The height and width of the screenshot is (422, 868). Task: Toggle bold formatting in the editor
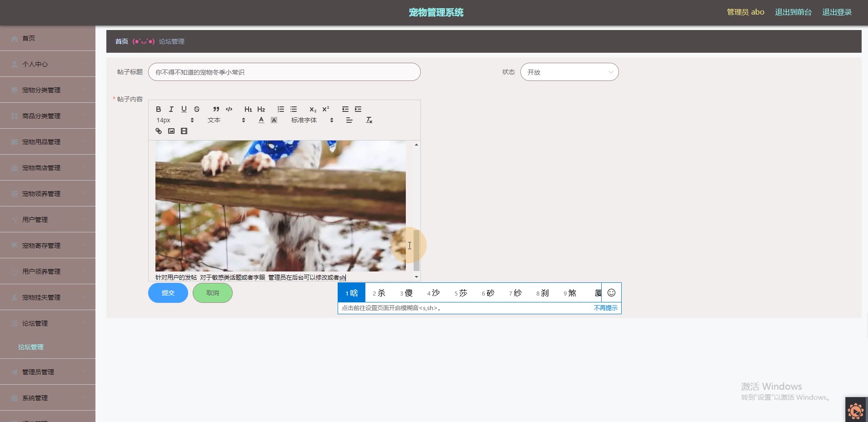pyautogui.click(x=158, y=109)
